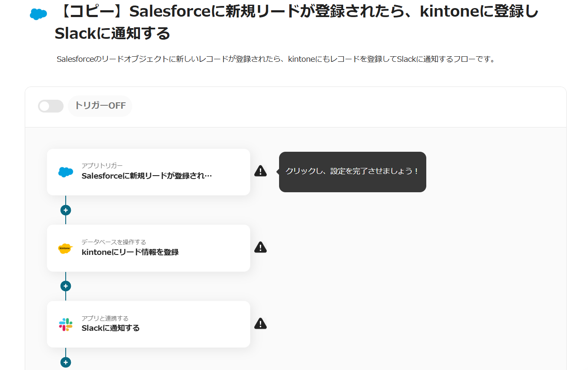588x370 pixels.
Task: Open the kintoneにリード情報を登録 step
Action: point(148,248)
